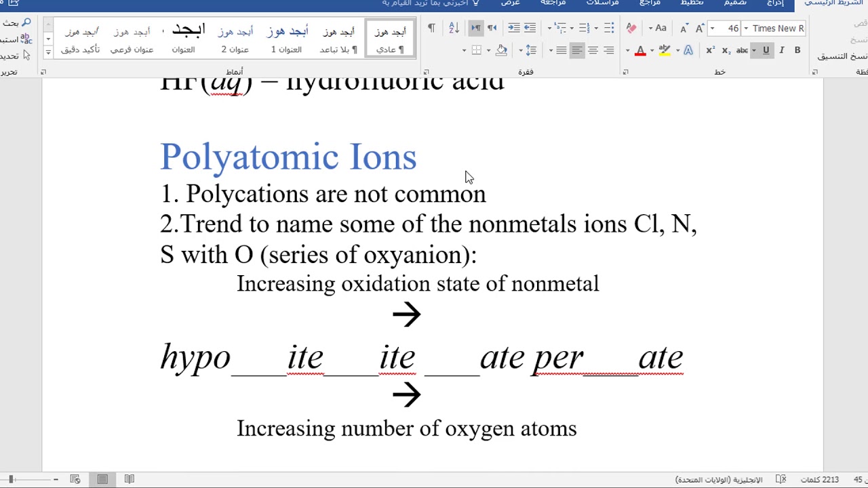Image resolution: width=868 pixels, height=488 pixels.
Task: Toggle Subscript formatting
Action: (x=726, y=50)
